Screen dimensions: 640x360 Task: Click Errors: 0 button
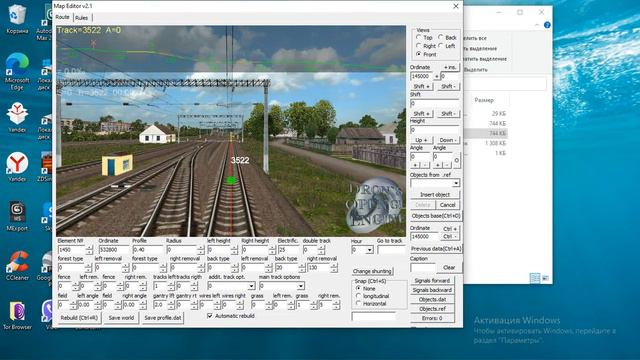pyautogui.click(x=432, y=318)
